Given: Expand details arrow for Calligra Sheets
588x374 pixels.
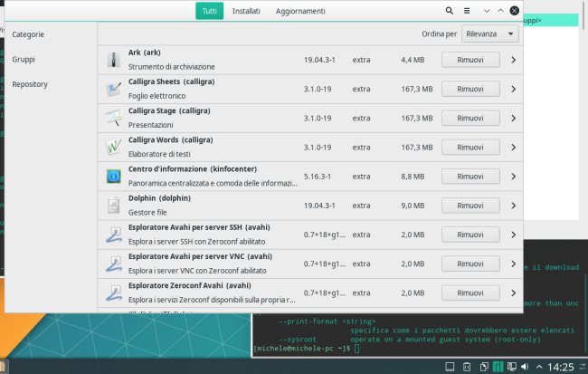Looking at the screenshot, I should (514, 89).
